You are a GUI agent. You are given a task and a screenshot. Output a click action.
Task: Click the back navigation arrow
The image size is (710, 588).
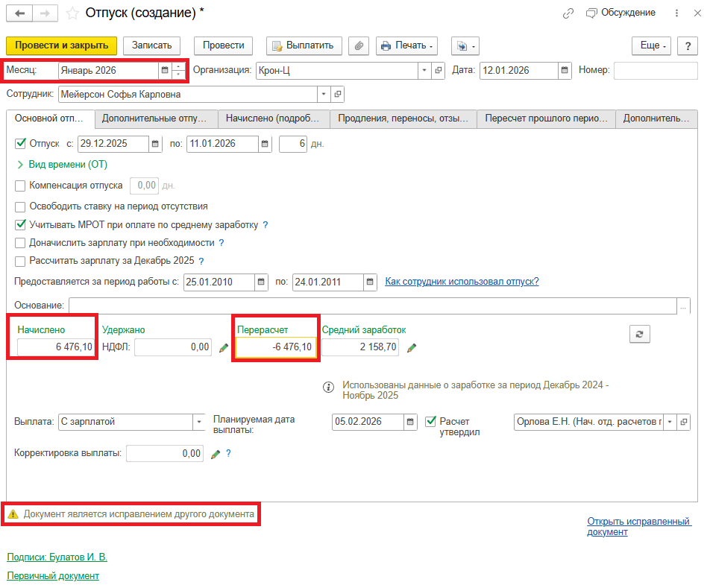(x=20, y=13)
